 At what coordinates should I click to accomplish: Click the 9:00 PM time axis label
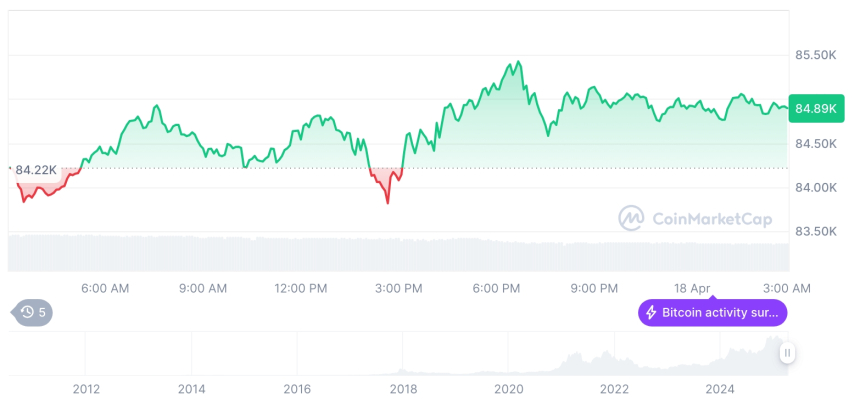(594, 288)
